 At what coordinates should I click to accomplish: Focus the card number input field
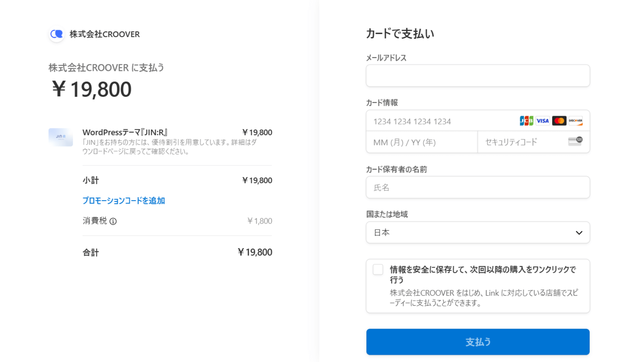[x=478, y=121]
